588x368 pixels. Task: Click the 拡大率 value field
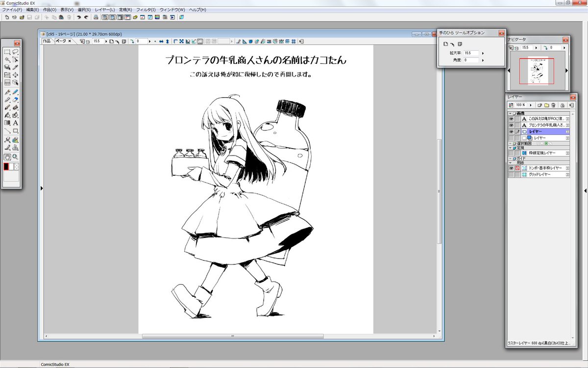(471, 53)
